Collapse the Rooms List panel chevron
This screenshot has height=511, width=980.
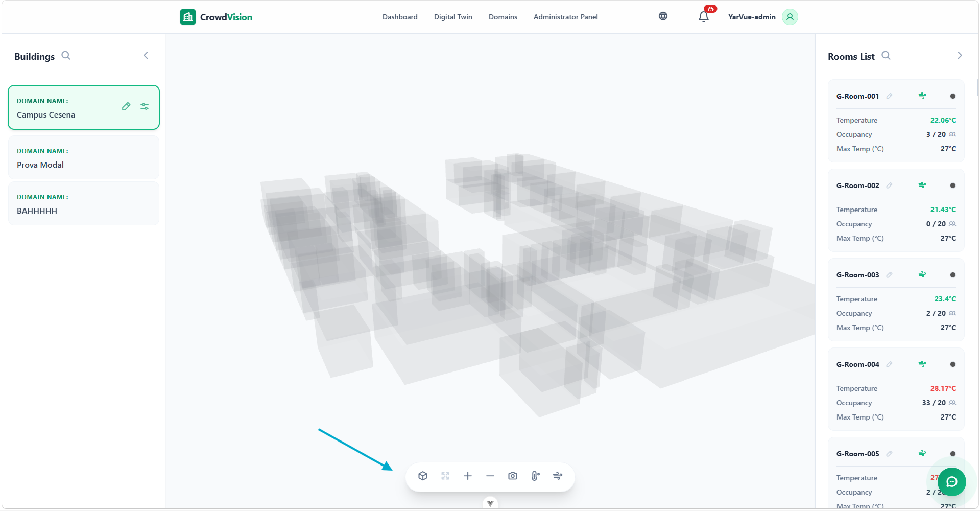(960, 55)
